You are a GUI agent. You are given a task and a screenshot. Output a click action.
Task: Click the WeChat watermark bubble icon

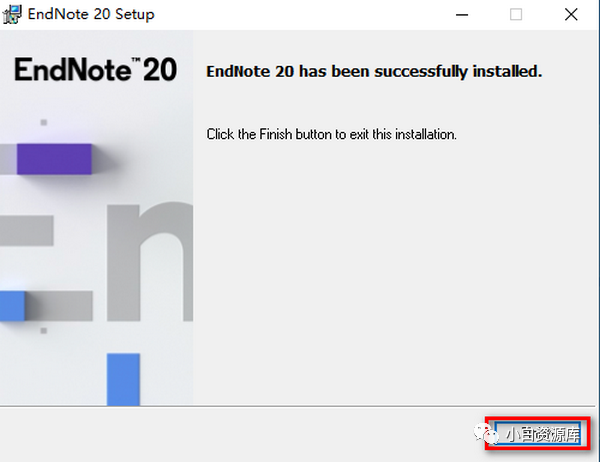coord(486,433)
